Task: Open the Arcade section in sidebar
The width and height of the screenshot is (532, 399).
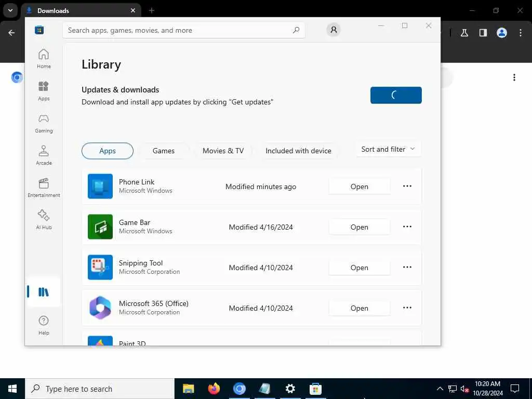Action: [44, 156]
